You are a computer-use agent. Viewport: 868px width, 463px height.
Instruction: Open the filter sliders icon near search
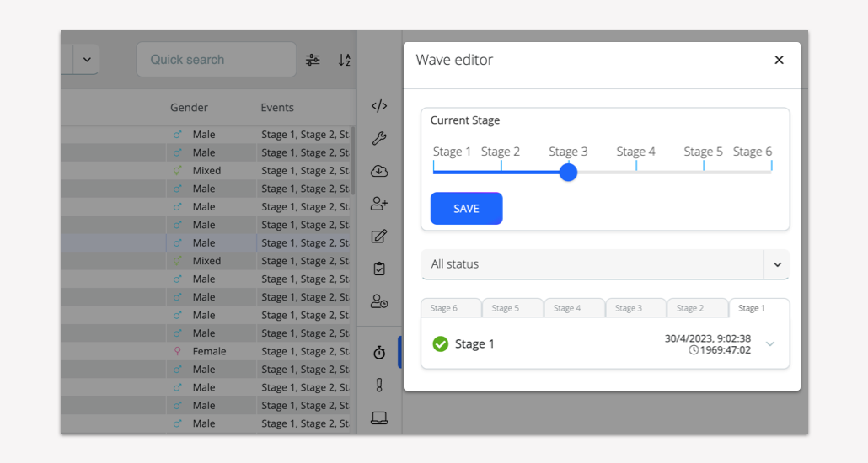(313, 60)
